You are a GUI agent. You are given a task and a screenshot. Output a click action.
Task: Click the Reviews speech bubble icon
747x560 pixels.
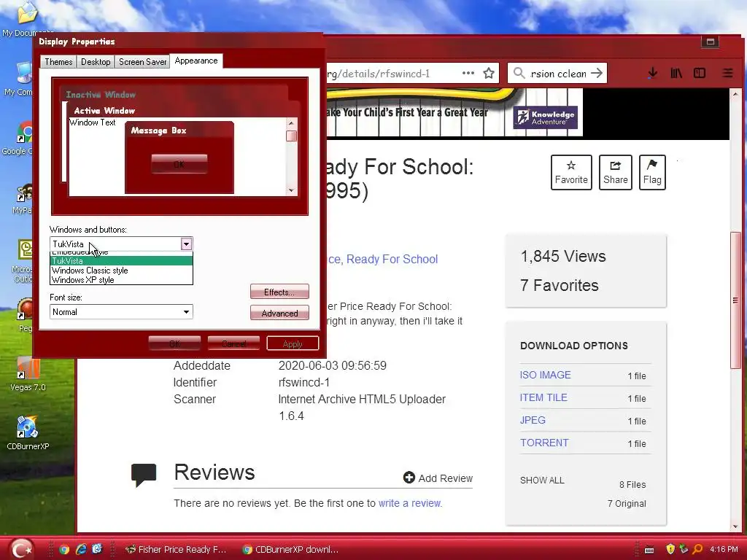click(144, 475)
